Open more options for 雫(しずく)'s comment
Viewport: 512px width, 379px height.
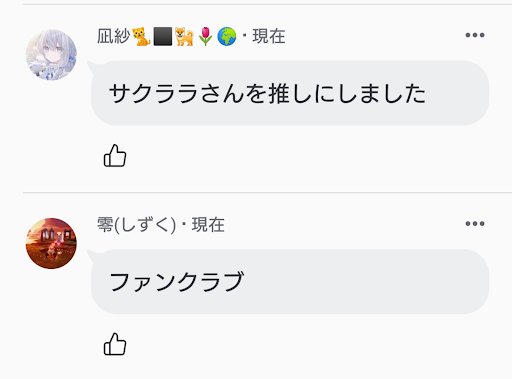(x=475, y=223)
